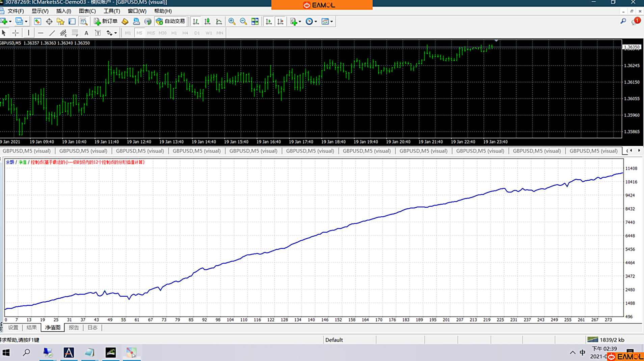This screenshot has width=644, height=361.
Task: Open the 插入(I) menu
Action: tap(63, 11)
